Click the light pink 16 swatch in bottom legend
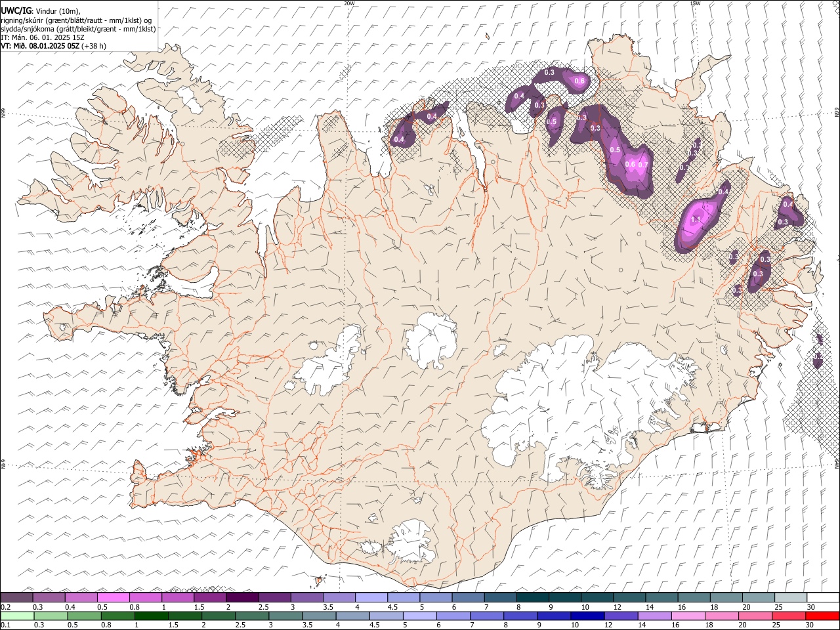This screenshot has width=840, height=630. [x=688, y=616]
